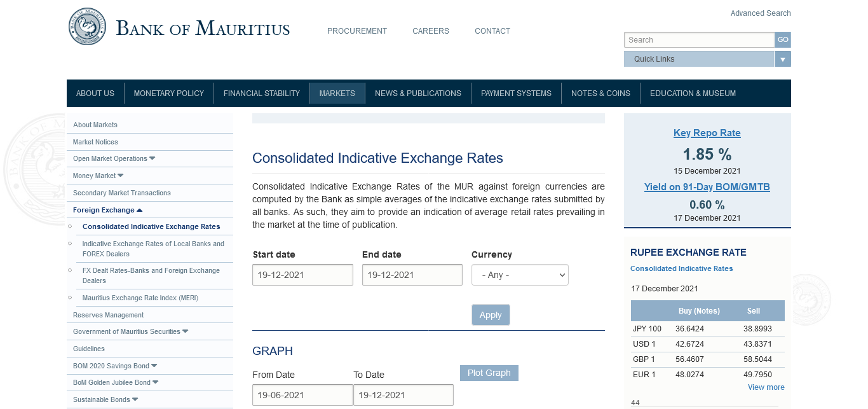This screenshot has width=868, height=409.
Task: Go to Advanced Search
Action: (760, 13)
